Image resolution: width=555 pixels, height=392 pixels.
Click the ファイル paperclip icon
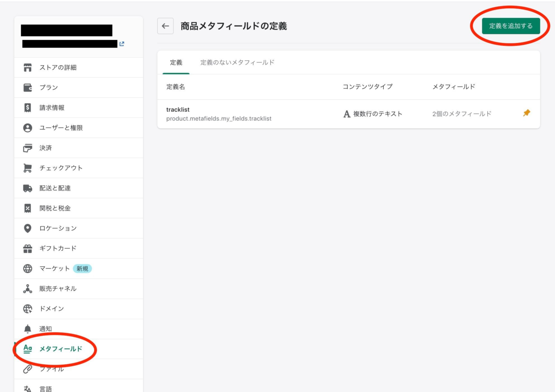coord(28,369)
